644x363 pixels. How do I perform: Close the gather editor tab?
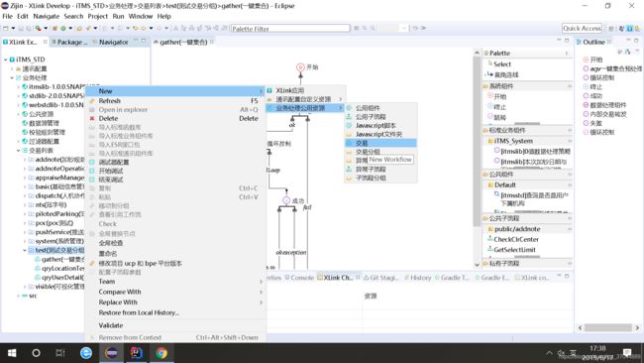point(212,42)
